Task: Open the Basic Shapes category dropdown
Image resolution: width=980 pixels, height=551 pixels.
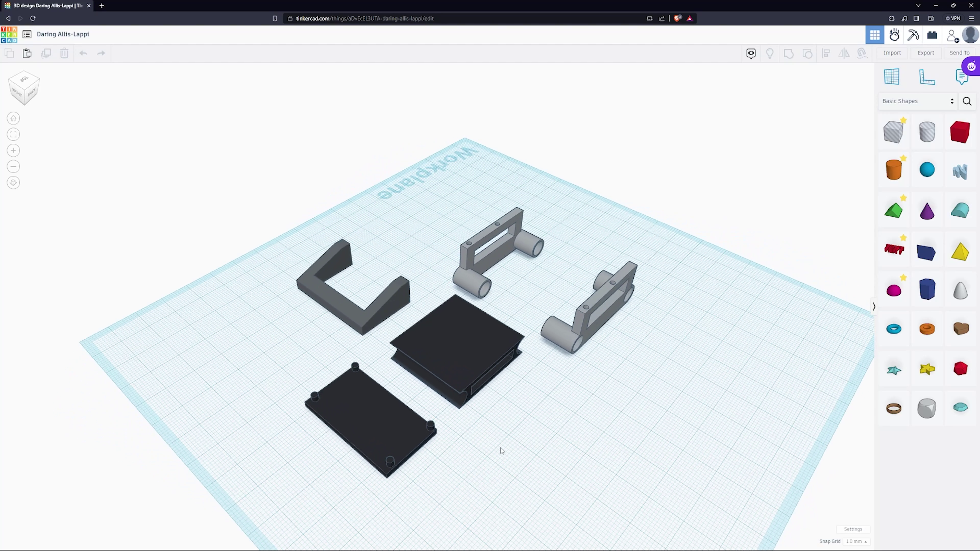Action: tap(918, 101)
